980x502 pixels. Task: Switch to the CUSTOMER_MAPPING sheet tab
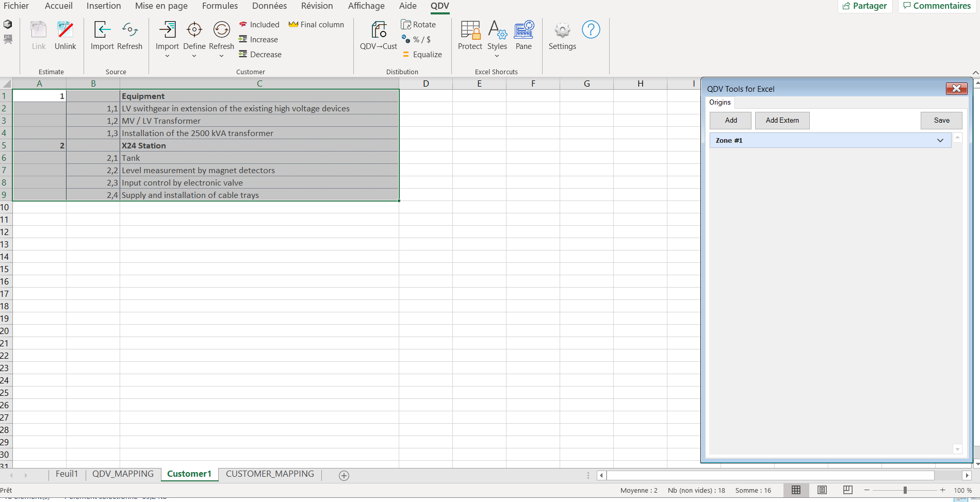[x=270, y=474]
